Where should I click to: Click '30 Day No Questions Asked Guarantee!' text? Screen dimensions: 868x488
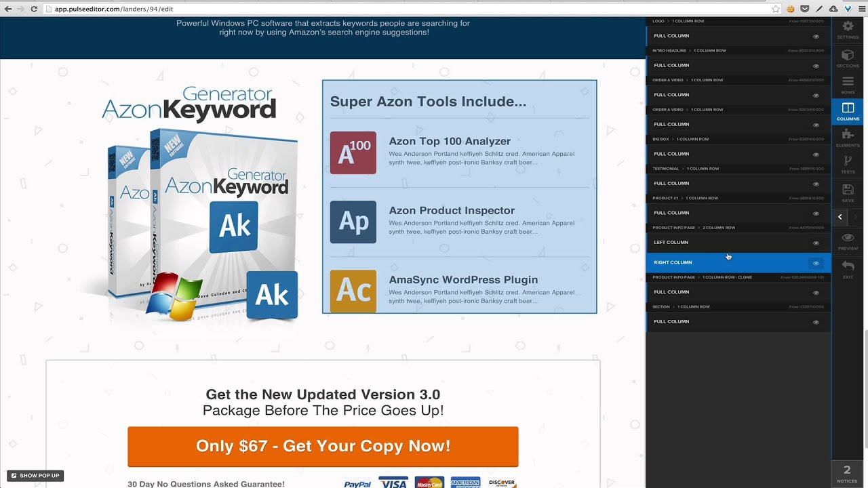coord(206,484)
